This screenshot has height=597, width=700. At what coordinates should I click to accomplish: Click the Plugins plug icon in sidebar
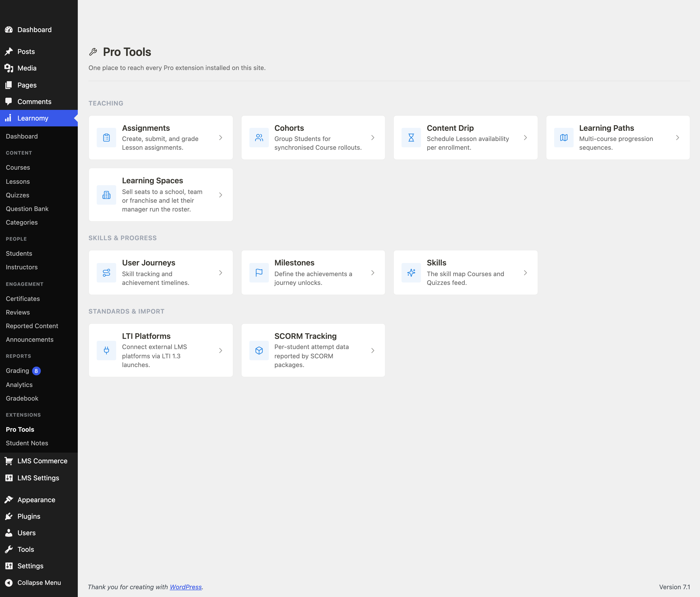click(x=9, y=516)
